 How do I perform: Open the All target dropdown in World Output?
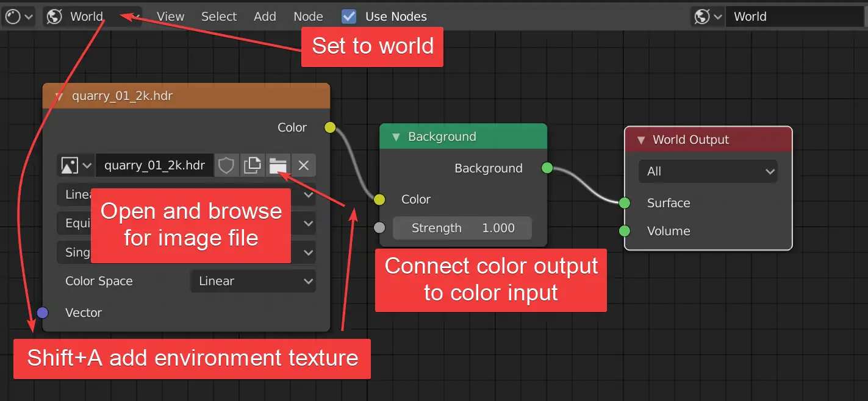coord(708,171)
